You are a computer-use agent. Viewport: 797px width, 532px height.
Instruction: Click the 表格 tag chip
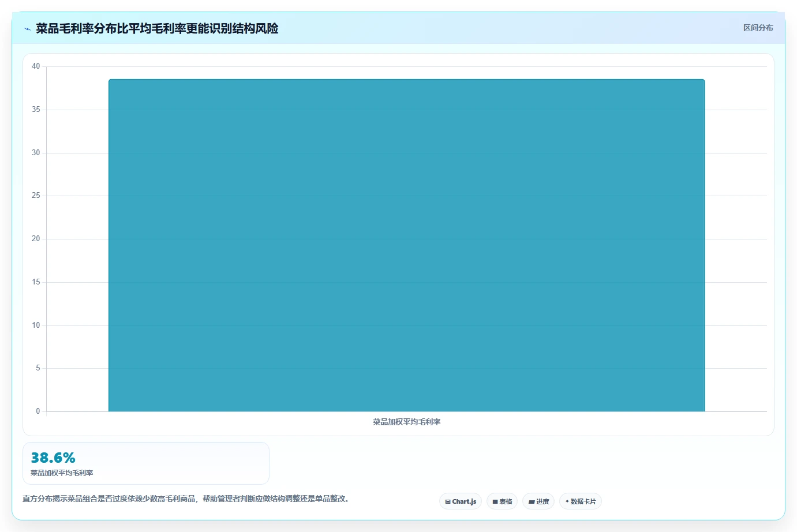pyautogui.click(x=502, y=501)
